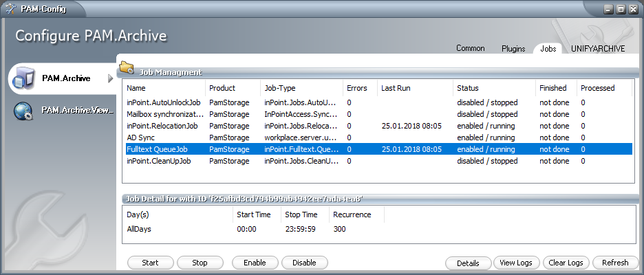Select the Fulltext QueueJob row
Screen dimensions: 644x275
378,149
